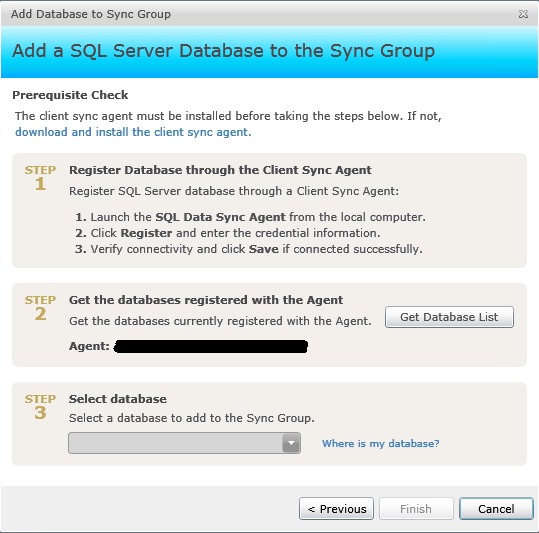
Task: Click the Select database step heading
Action: click(118, 399)
